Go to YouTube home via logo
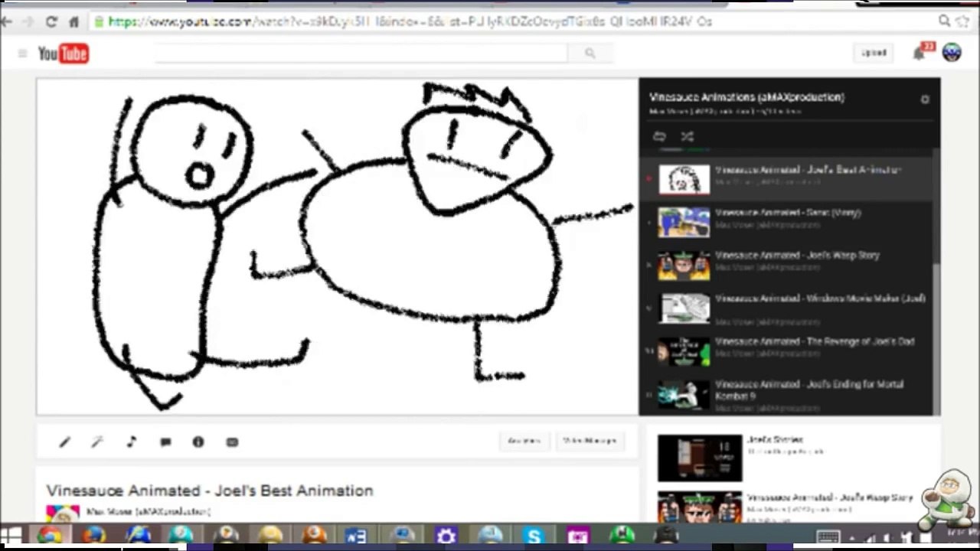This screenshot has height=551, width=980. tap(64, 53)
